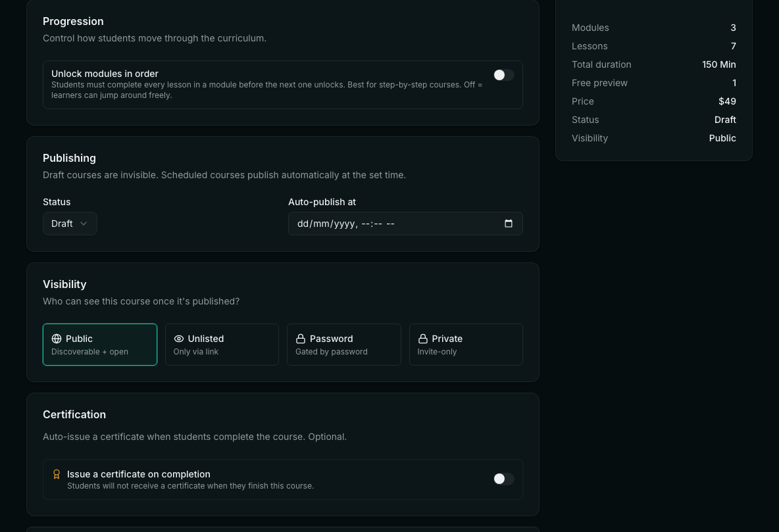The image size is (779, 532).
Task: Click the Free preview count 1
Action: point(734,83)
